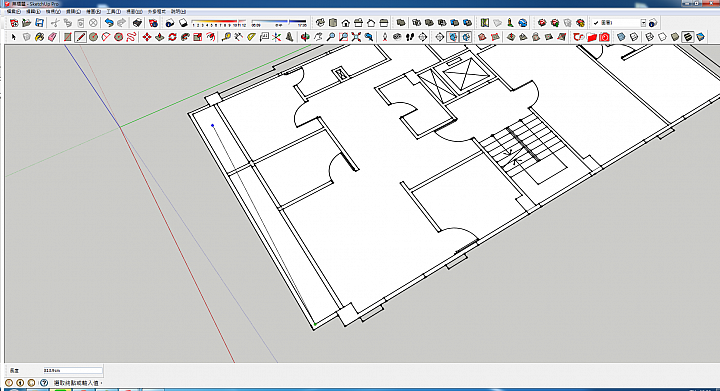Screen dimensions: 720x391
Task: Click the status bar help question icon
Action: 44,382
